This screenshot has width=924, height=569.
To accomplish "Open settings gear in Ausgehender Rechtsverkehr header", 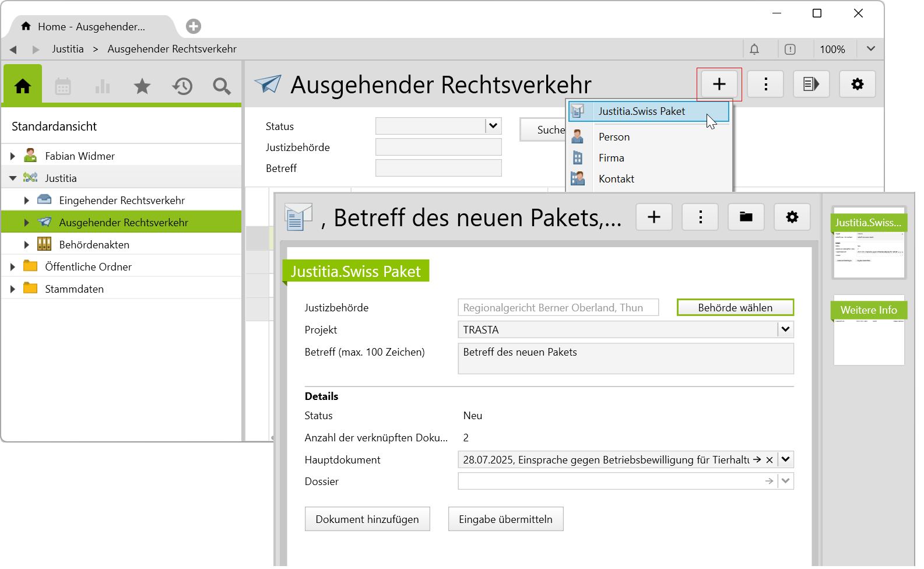I will [858, 84].
